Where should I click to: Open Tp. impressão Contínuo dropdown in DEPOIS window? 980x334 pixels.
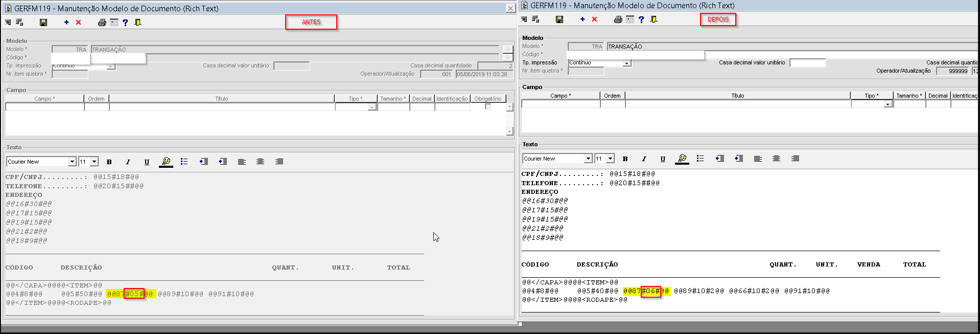pyautogui.click(x=627, y=63)
